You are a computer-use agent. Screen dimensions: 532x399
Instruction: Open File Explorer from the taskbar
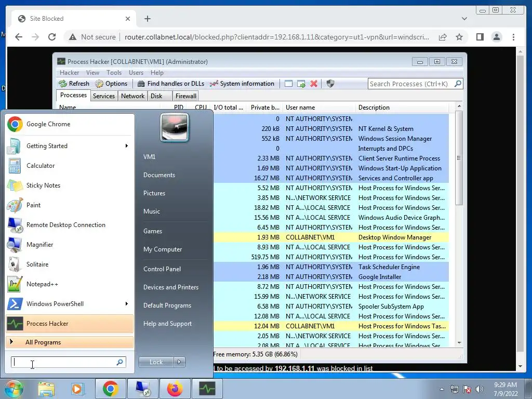coord(46,389)
